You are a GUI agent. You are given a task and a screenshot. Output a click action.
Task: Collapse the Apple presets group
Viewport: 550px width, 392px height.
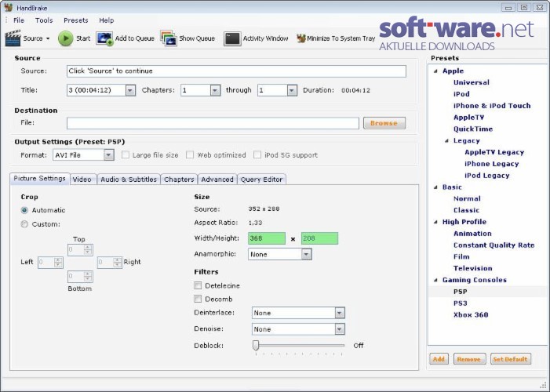(435, 71)
